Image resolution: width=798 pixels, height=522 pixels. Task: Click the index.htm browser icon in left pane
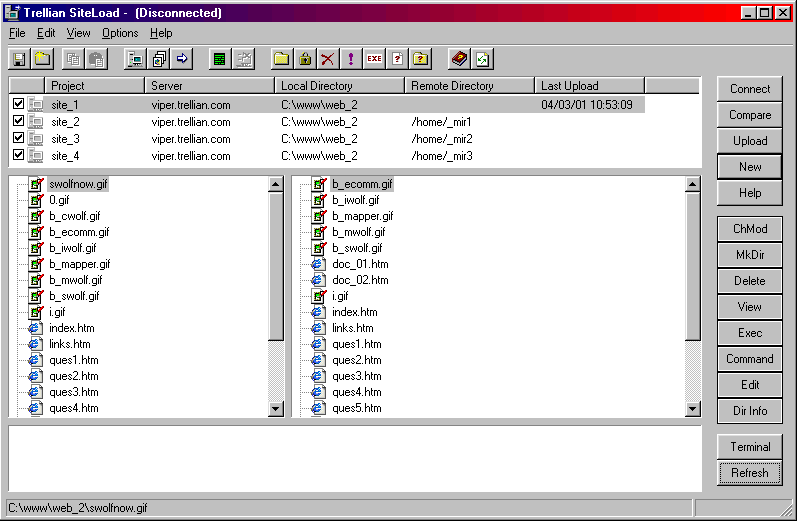[x=35, y=328]
